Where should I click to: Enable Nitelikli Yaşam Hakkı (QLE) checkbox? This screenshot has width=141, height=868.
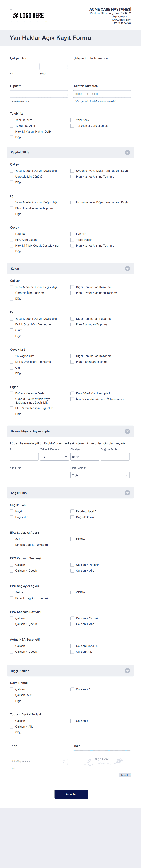[12, 131]
